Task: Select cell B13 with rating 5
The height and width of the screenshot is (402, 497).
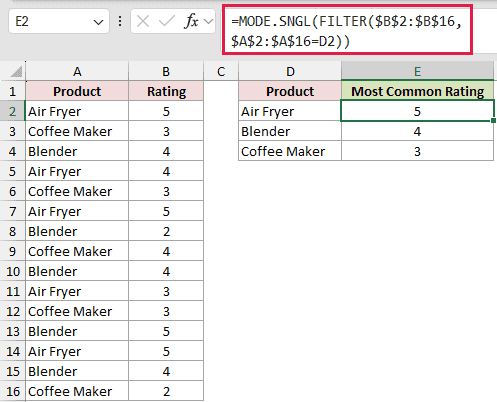Action: (x=166, y=331)
